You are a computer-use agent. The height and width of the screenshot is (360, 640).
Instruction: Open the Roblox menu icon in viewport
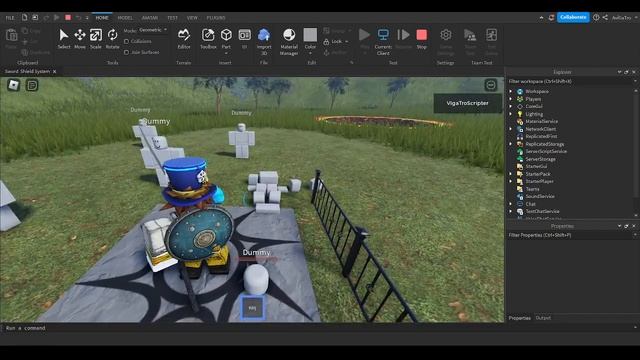coord(13,85)
